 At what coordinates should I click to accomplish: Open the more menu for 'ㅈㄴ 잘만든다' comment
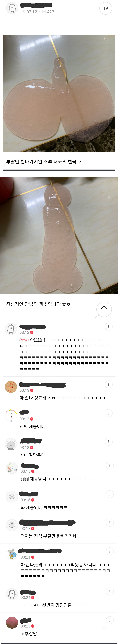coord(108,442)
